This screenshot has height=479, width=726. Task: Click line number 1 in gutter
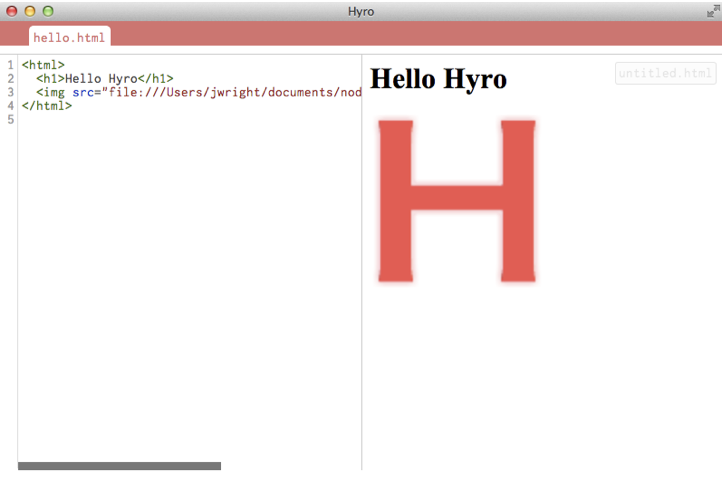point(11,65)
